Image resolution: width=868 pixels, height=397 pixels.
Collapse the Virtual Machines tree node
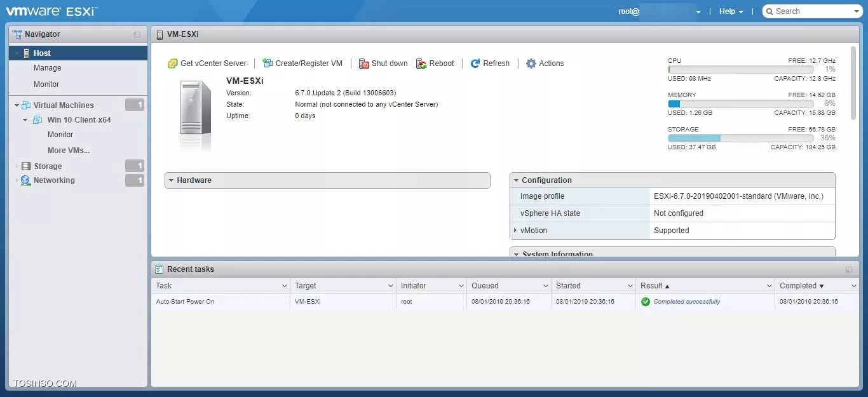point(17,105)
